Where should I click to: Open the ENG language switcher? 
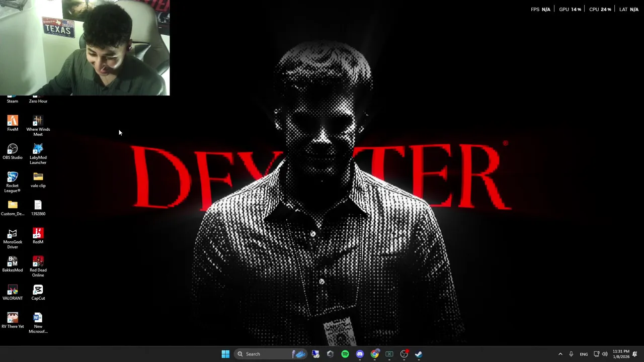(x=584, y=354)
